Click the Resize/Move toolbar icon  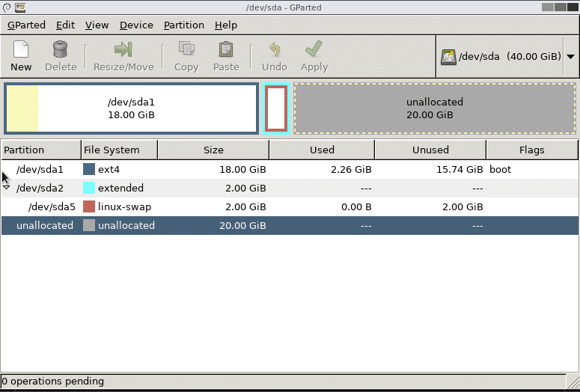(x=123, y=50)
